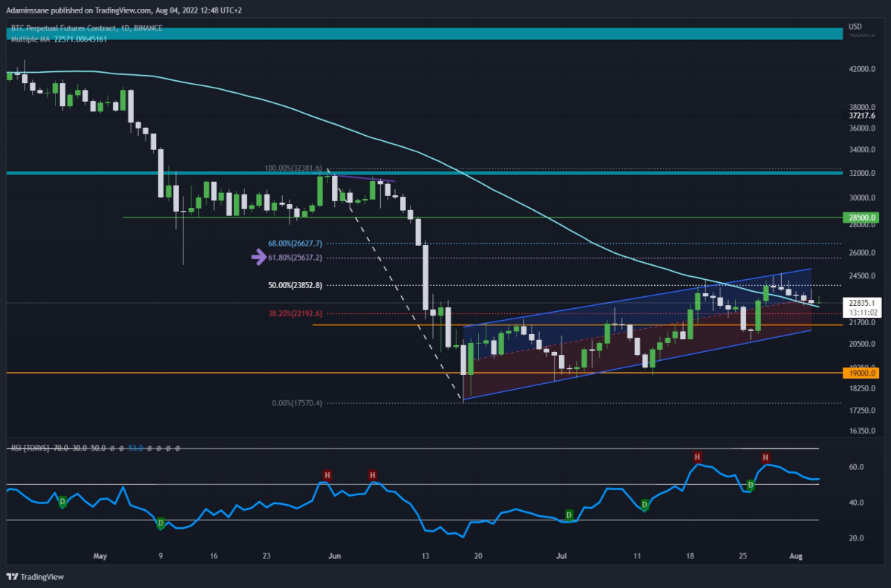Click the Multiple MA indicator legend
This screenshot has width=891, height=588.
[x=59, y=39]
